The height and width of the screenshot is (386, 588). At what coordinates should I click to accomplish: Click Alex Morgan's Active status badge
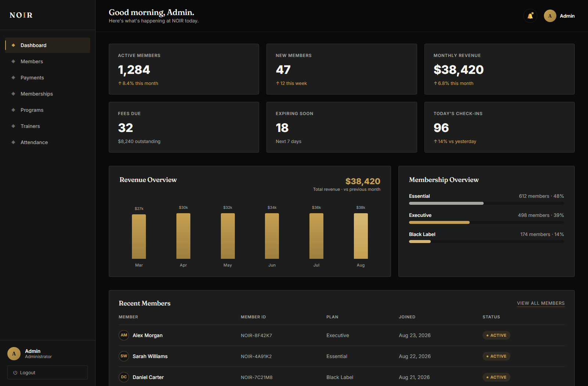coord(496,335)
